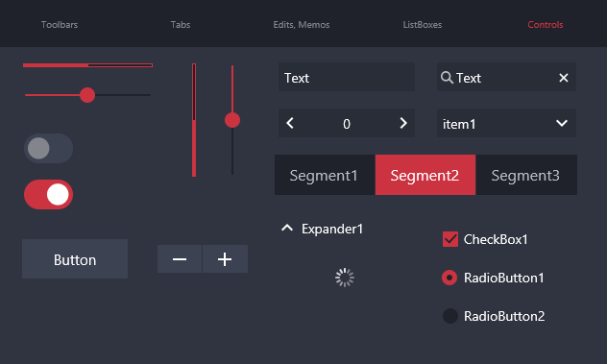Open the item1 combo box
The height and width of the screenshot is (364, 607).
tap(506, 123)
